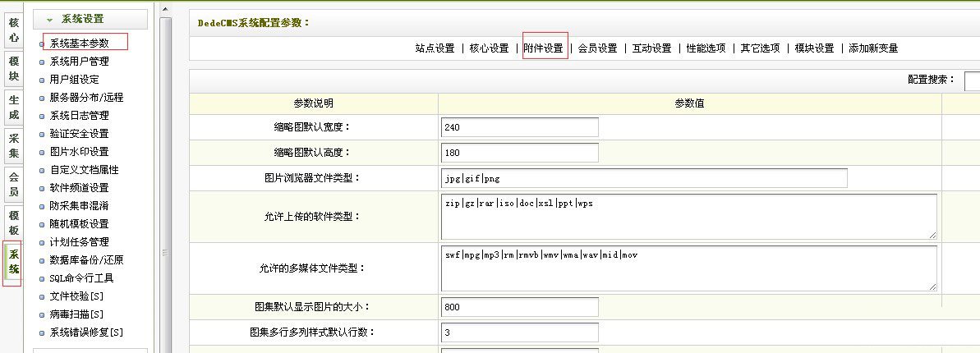Open 其它选项 config tab
The height and width of the screenshot is (353, 980).
(761, 48)
